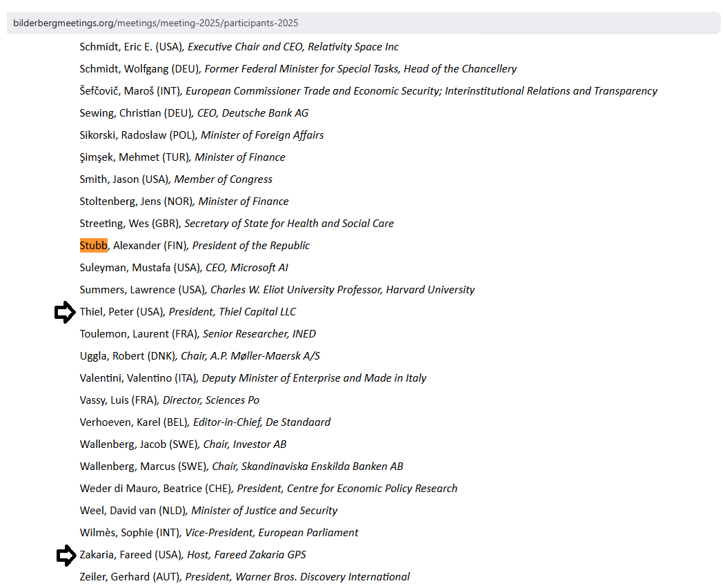Click the bilderbergmeetings.org URL in address bar
Image resolution: width=723 pixels, height=588 pixels.
pyautogui.click(x=155, y=23)
